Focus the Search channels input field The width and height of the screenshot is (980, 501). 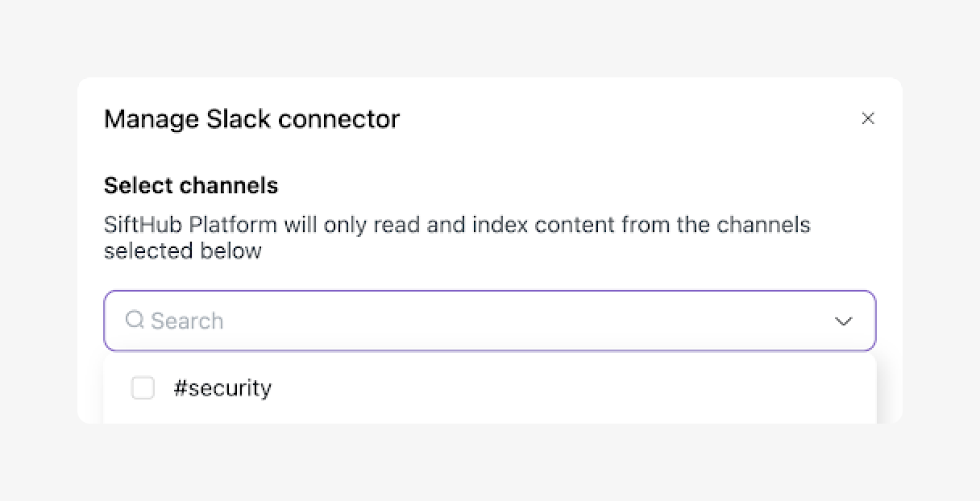click(484, 321)
